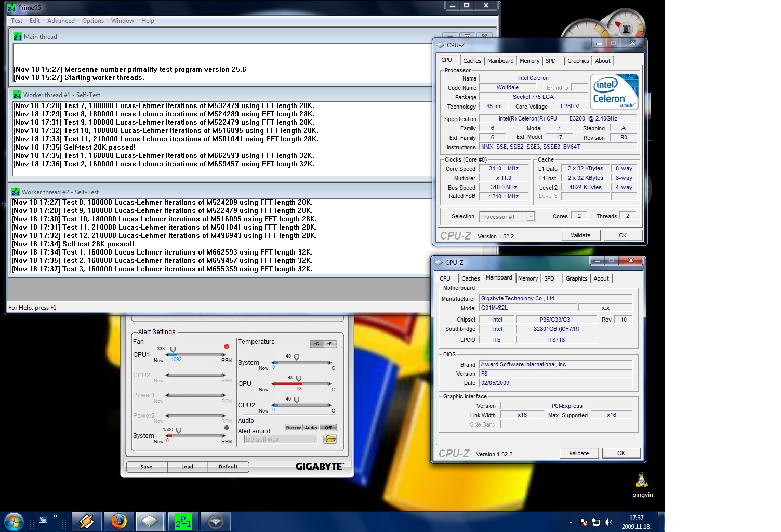Open the Advanced menu in Prime95
The width and height of the screenshot is (781, 532).
61,21
